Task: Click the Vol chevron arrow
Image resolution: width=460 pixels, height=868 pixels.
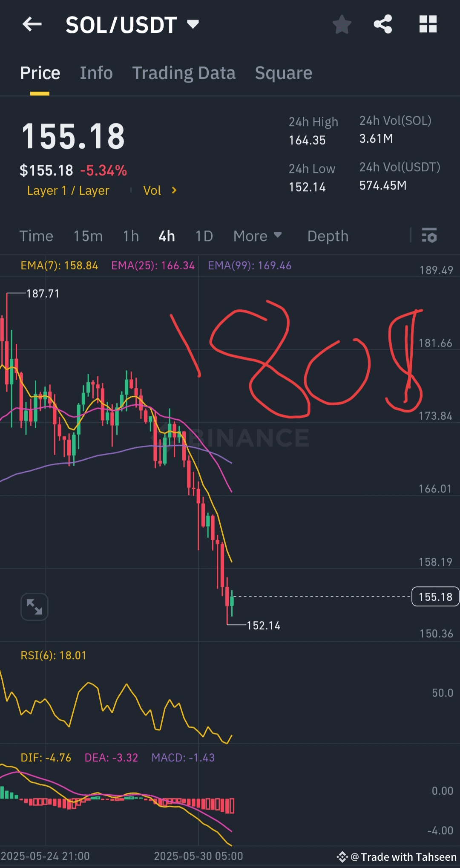Action: click(x=174, y=190)
